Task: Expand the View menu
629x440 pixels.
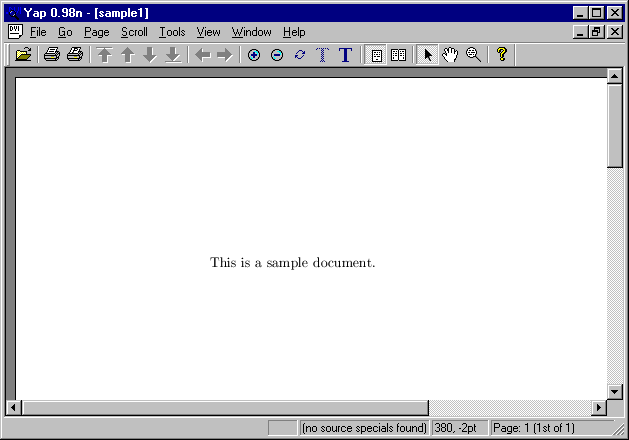Action: (208, 32)
